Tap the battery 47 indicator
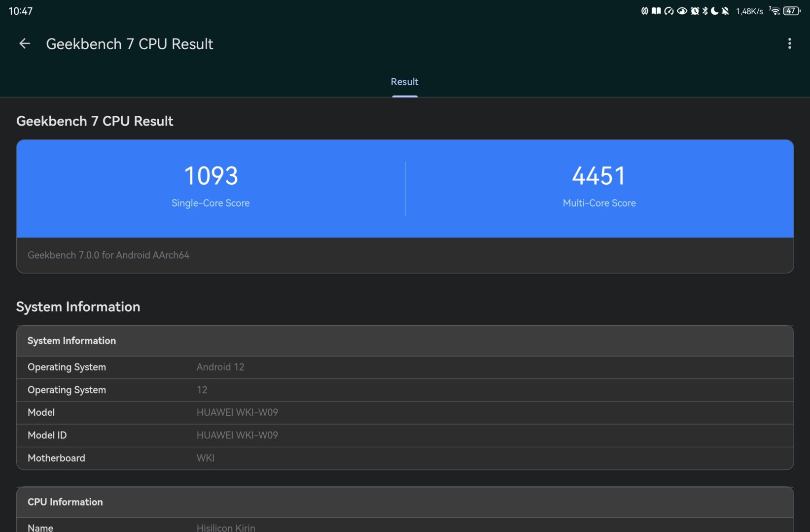 point(792,11)
